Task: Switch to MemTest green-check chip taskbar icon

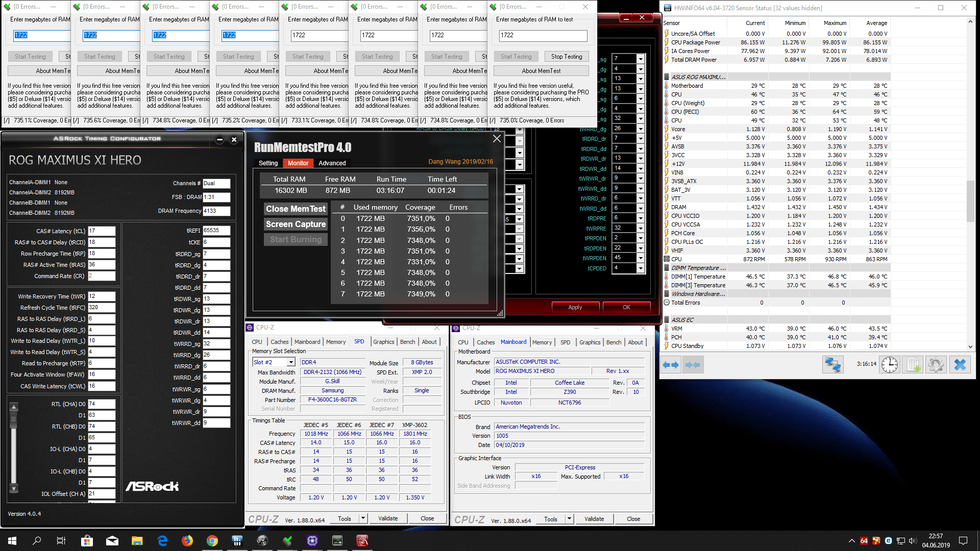Action: (x=287, y=541)
